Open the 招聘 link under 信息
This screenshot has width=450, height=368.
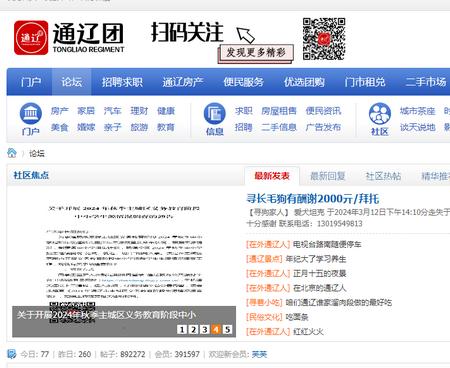pyautogui.click(x=243, y=127)
